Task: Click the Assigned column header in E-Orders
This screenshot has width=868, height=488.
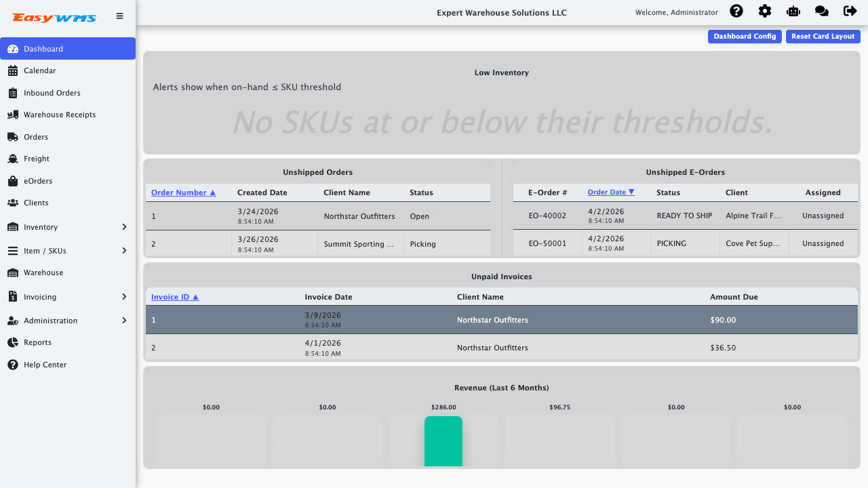Action: click(823, 192)
